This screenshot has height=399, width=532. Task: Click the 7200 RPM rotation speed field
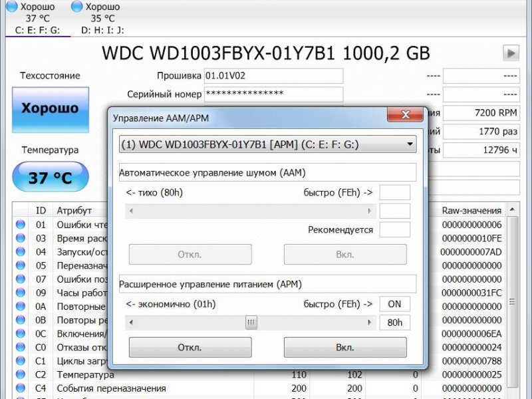[x=481, y=112]
